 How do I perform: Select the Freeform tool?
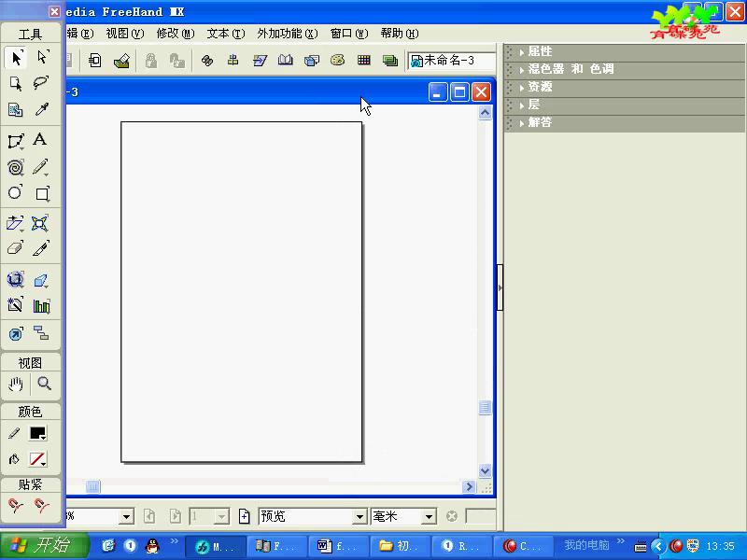(40, 223)
